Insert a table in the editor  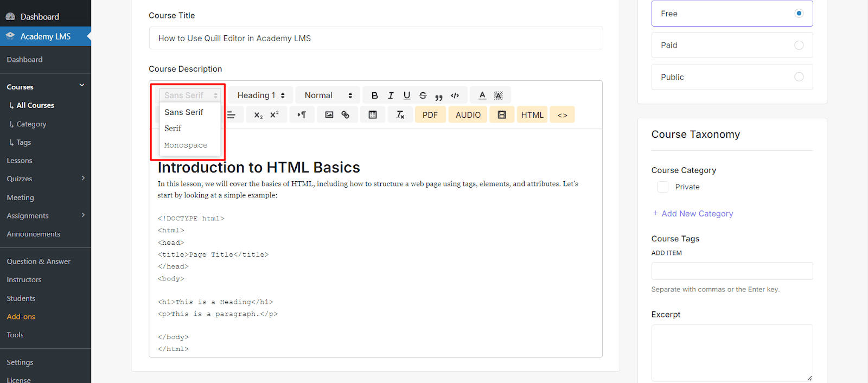click(373, 115)
